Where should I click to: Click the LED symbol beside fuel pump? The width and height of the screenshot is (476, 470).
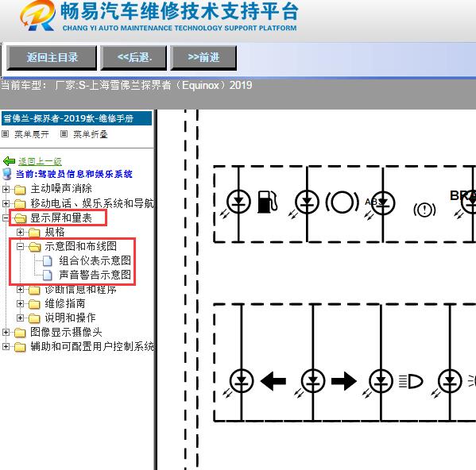pyautogui.click(x=238, y=202)
